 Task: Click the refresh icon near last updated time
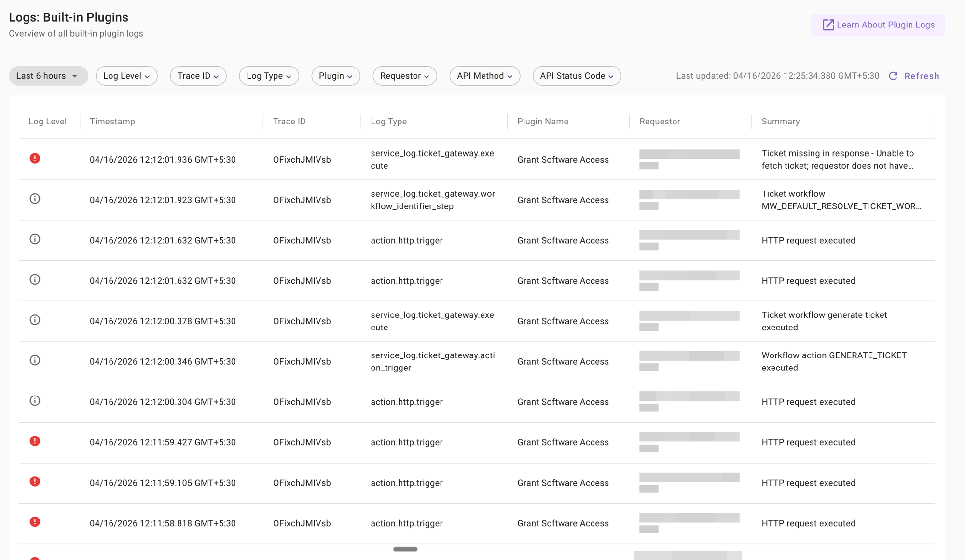tap(894, 76)
